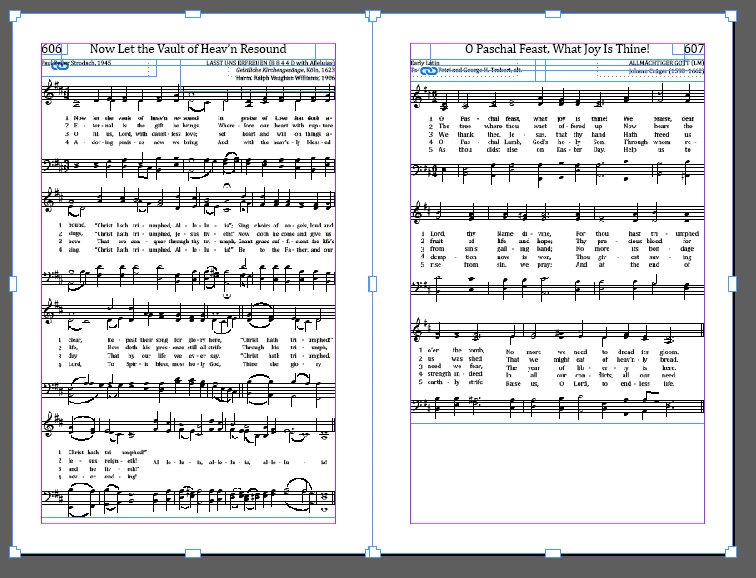Click the composer credit 'Johann Crüger (1598-1662)'
Image resolution: width=756 pixels, height=578 pixels.
click(666, 71)
